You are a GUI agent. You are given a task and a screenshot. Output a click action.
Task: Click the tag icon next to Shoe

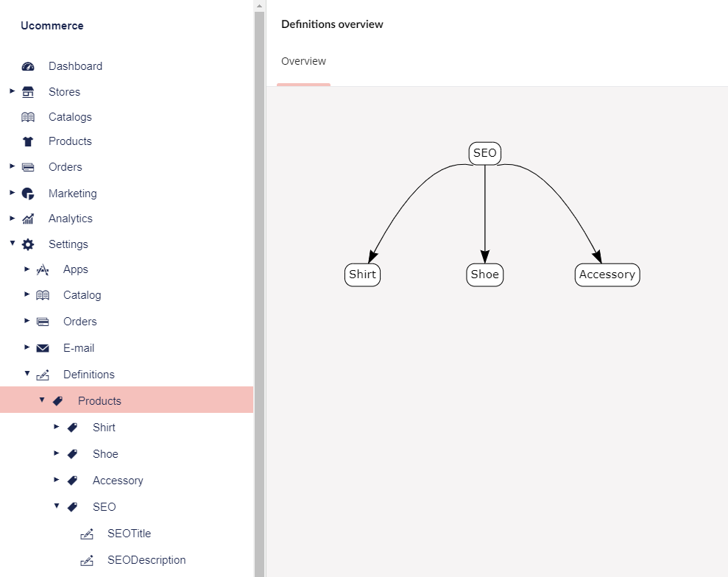coord(72,454)
